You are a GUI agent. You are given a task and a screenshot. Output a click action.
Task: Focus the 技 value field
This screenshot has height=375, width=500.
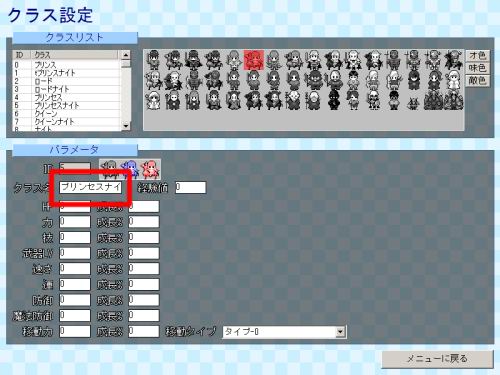pyautogui.click(x=75, y=238)
